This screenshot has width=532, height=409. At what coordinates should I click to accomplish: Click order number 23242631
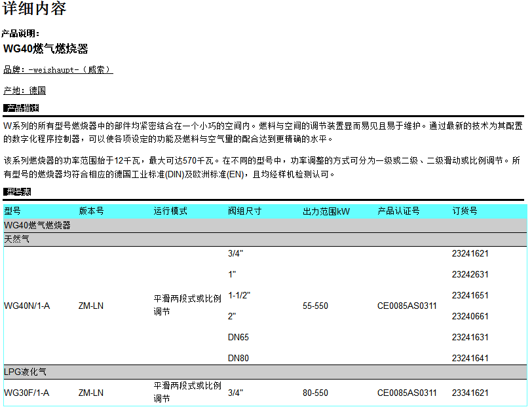(470, 274)
